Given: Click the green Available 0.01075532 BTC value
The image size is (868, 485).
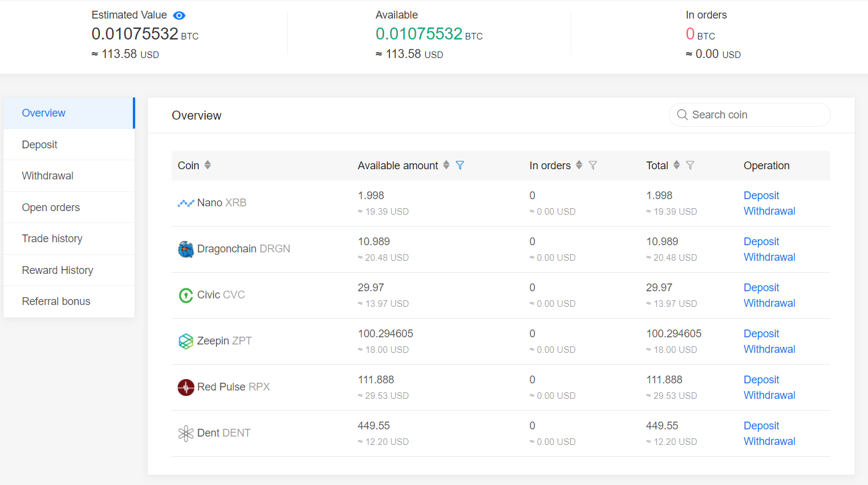Looking at the screenshot, I should pos(429,34).
